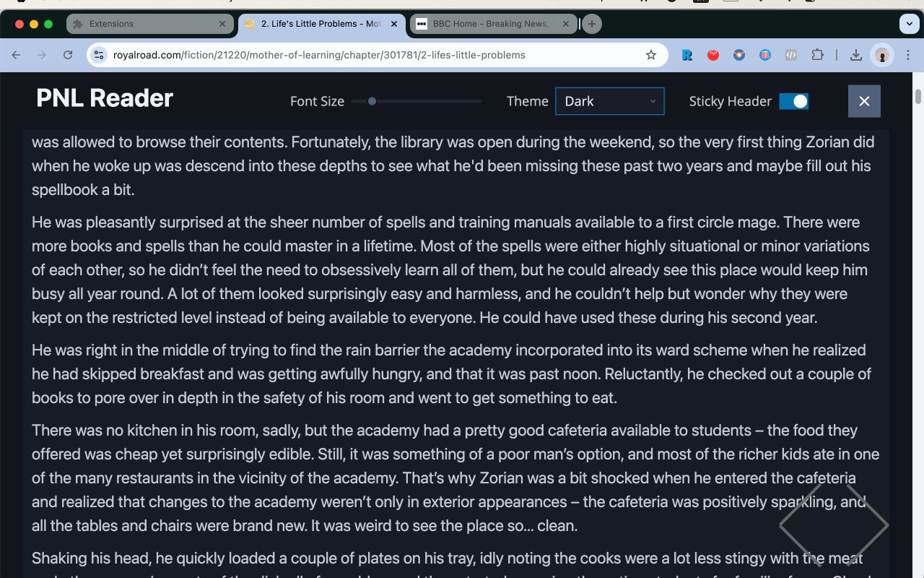Screen dimensions: 924x578
Task: Go back to the previous page
Action: [x=16, y=55]
